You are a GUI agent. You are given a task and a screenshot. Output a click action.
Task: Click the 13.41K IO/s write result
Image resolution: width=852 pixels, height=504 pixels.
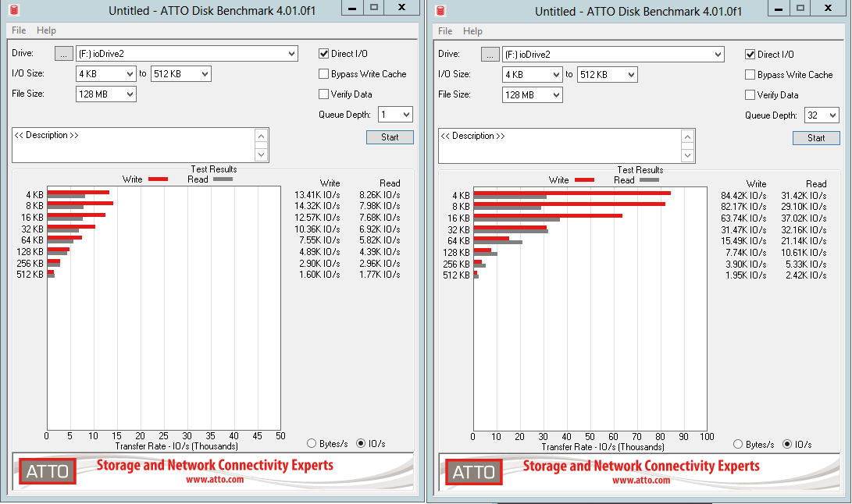pos(317,195)
